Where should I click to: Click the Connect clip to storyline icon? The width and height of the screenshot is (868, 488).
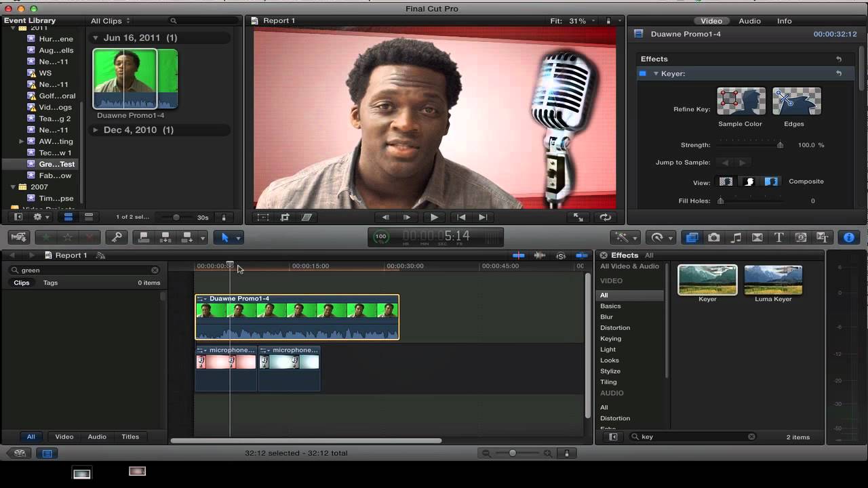click(143, 237)
